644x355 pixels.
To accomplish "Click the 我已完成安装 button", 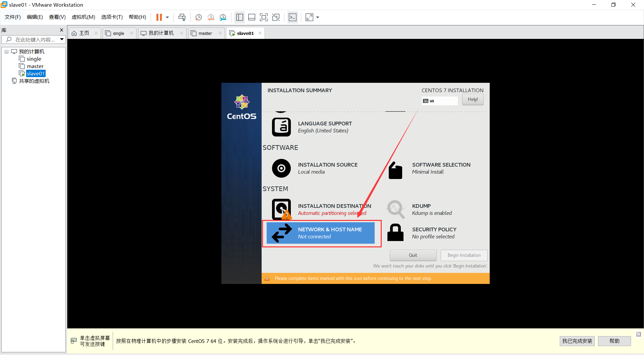I will click(577, 341).
